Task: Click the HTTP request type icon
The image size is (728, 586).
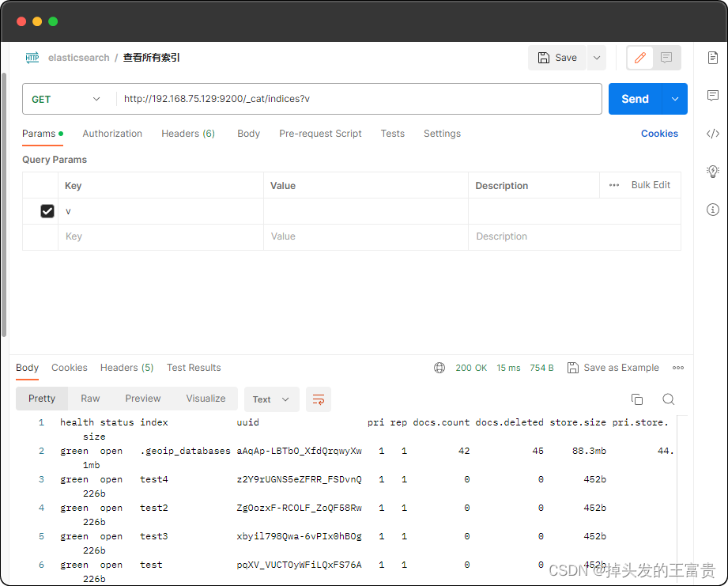Action: [x=32, y=58]
